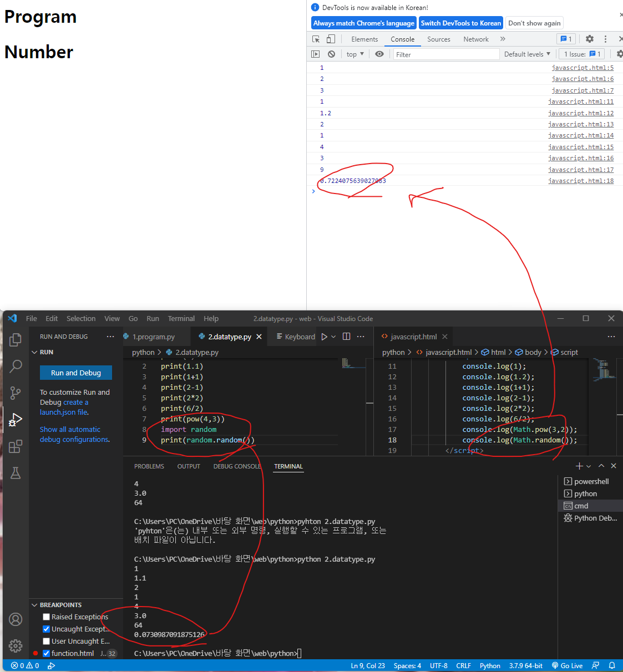Open the VS Code Search view
Screen dimensions: 623x672
(16, 366)
